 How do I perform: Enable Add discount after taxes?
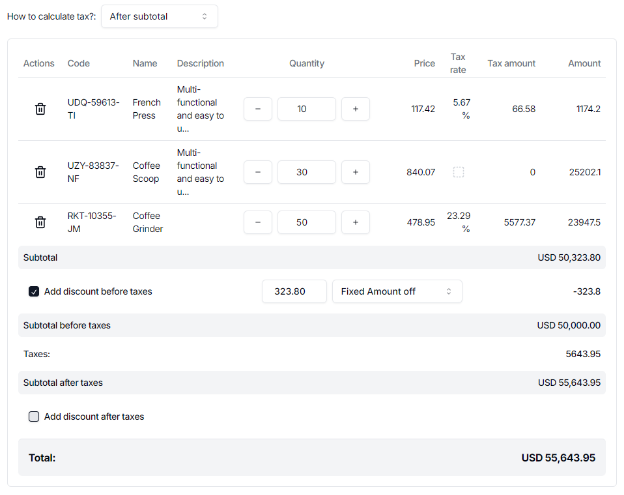pyautogui.click(x=34, y=416)
